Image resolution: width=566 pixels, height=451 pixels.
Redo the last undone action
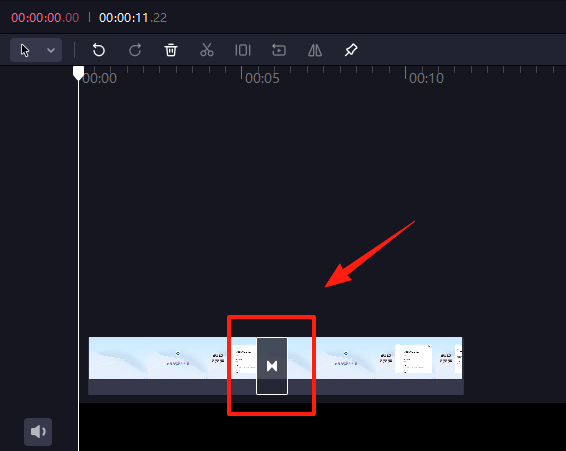(135, 50)
